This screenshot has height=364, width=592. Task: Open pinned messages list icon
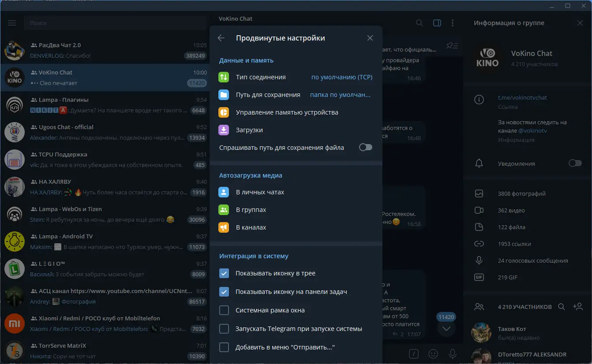pos(452,45)
